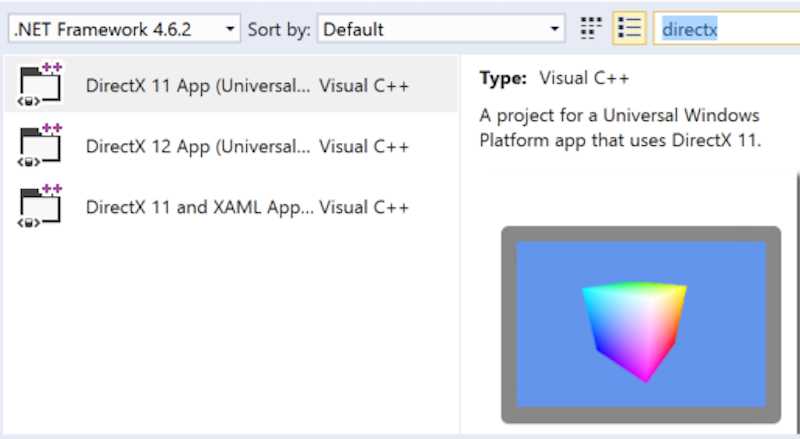Click the DirectX 12 App project icon
The width and height of the screenshot is (800, 439).
(x=40, y=145)
